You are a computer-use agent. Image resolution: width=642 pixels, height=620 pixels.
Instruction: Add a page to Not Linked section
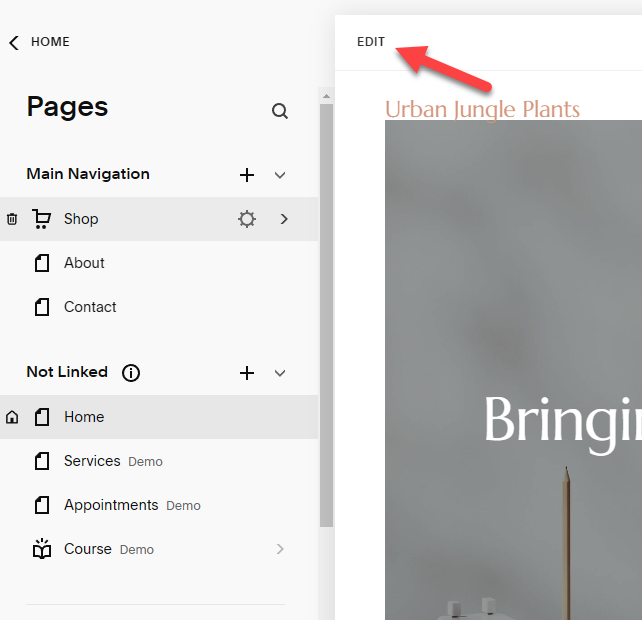[x=247, y=373]
